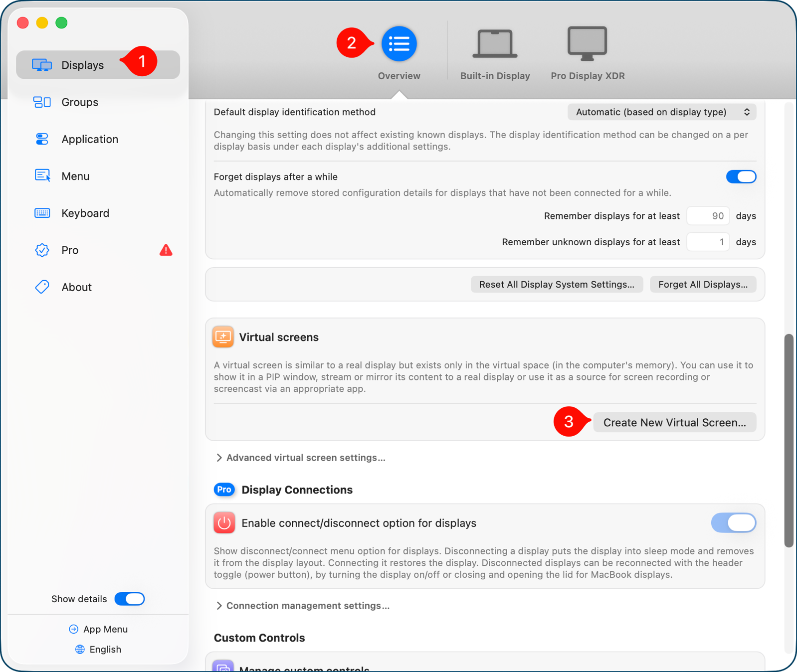Switch to the Pro Display XDR tab

[588, 53]
